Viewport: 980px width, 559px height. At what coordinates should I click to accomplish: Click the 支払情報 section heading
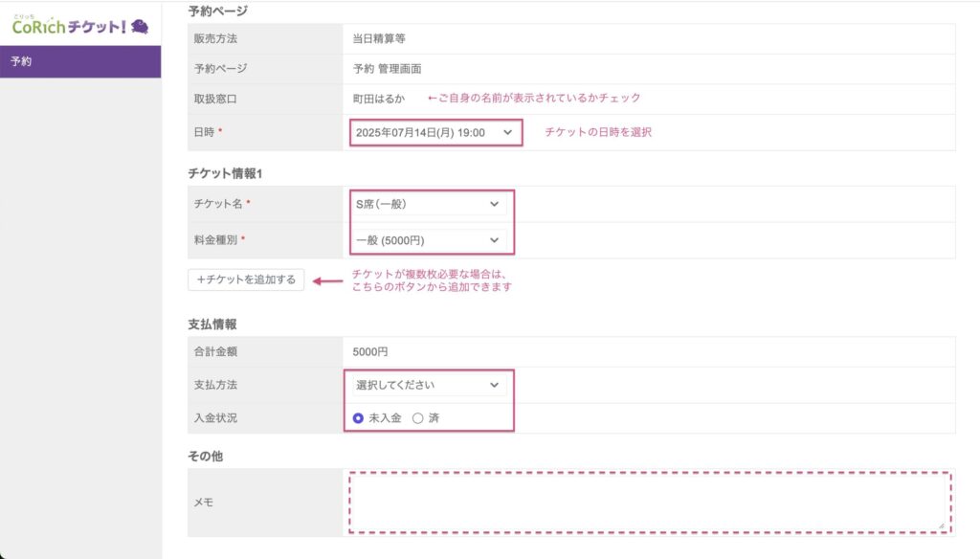(212, 324)
